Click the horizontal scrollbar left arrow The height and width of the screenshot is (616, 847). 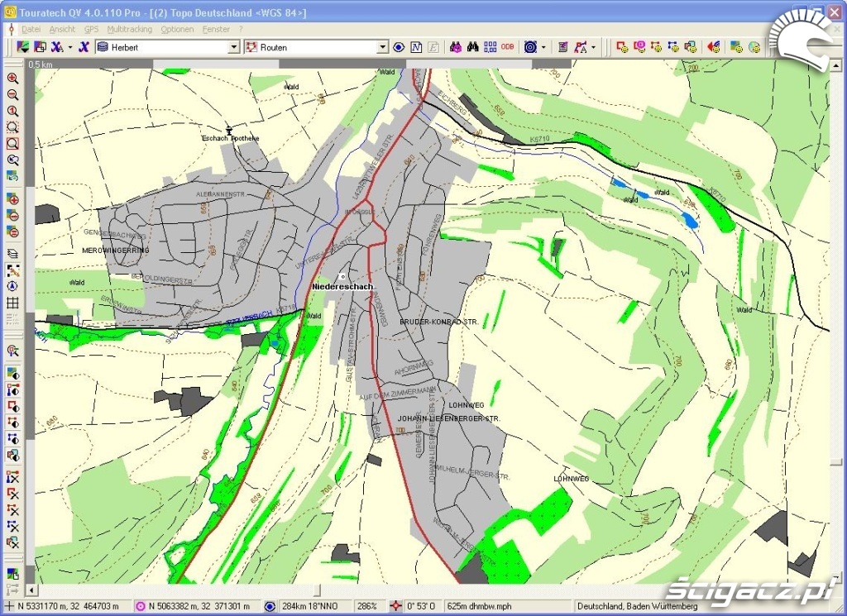31,590
